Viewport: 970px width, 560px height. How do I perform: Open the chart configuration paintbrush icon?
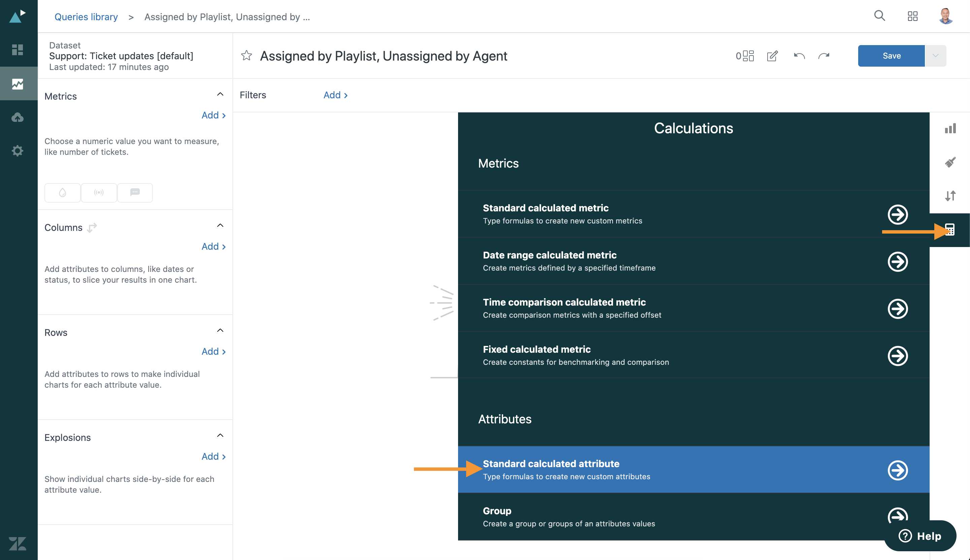(950, 162)
